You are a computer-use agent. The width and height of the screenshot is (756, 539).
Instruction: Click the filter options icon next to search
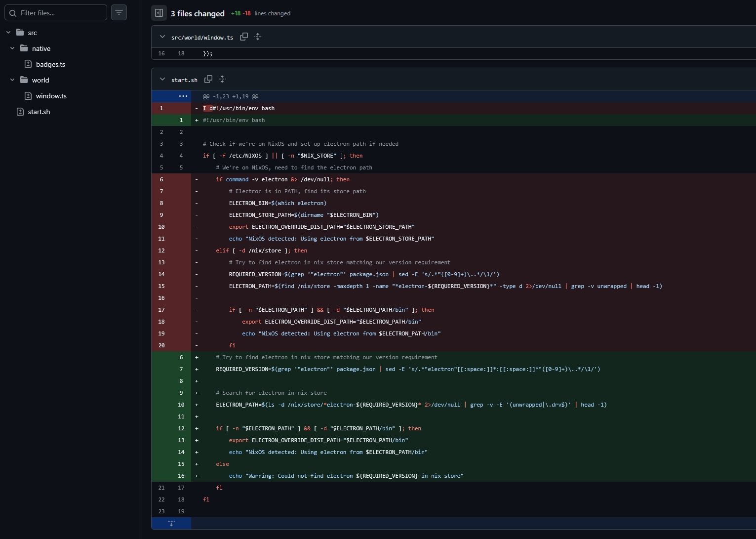tap(119, 12)
